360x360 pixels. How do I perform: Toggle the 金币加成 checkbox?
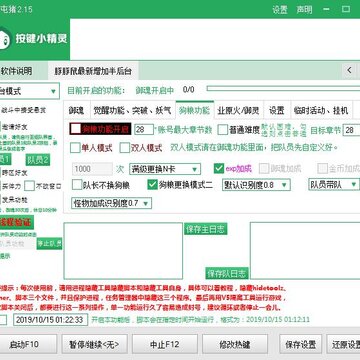[x=322, y=169]
